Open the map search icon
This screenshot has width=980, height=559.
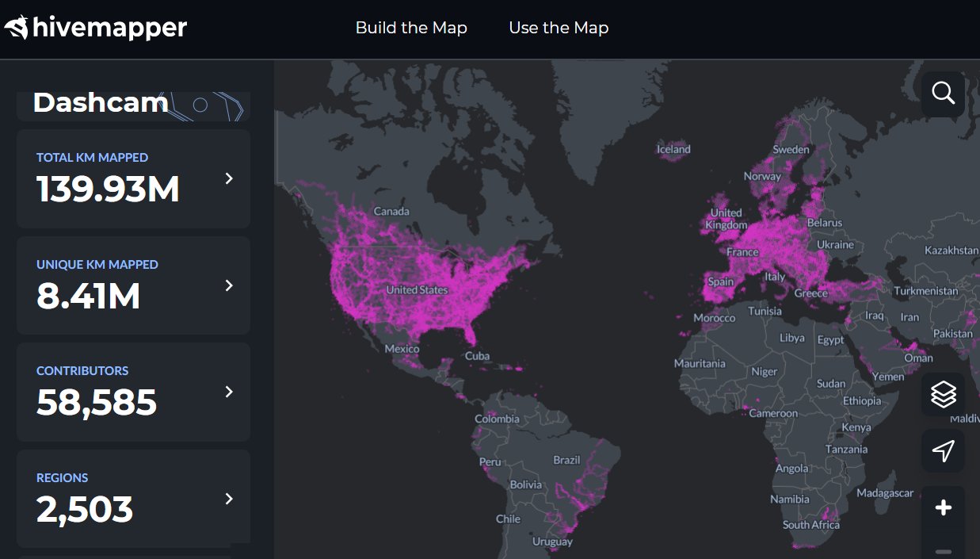[943, 93]
